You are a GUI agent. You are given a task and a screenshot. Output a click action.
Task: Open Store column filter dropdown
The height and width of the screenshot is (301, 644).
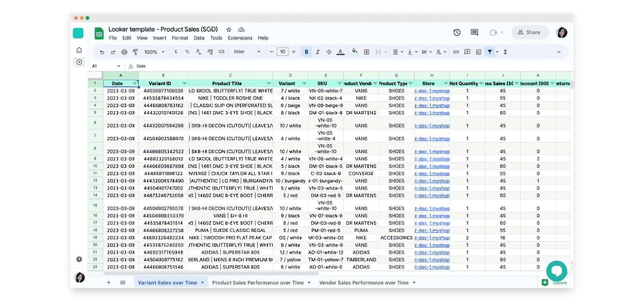coord(446,84)
